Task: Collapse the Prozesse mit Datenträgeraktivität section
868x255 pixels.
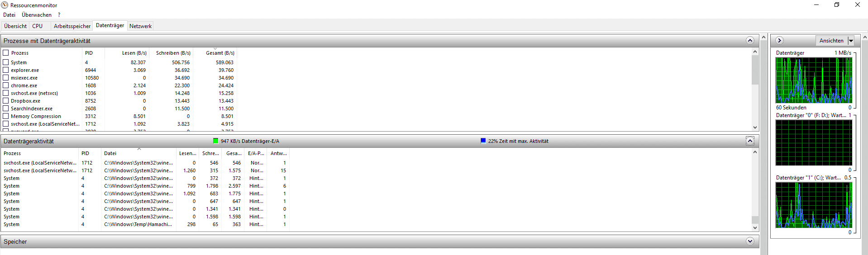Action: point(750,41)
